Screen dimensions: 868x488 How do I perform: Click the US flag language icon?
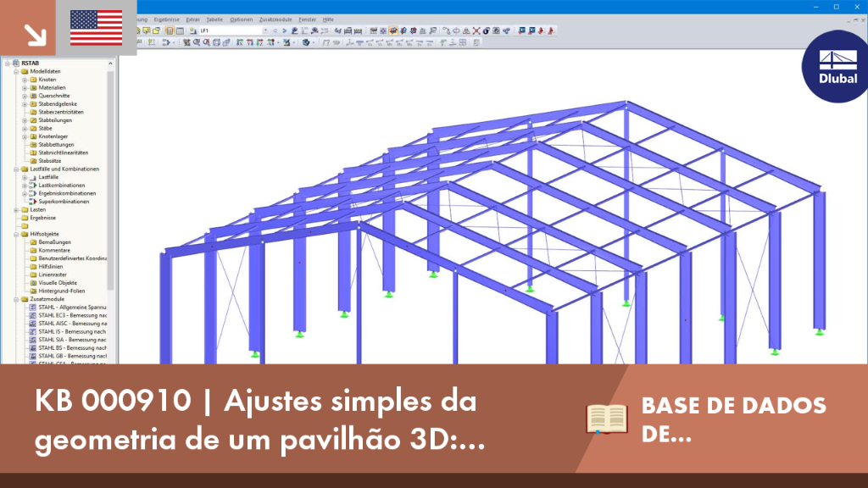[x=97, y=28]
